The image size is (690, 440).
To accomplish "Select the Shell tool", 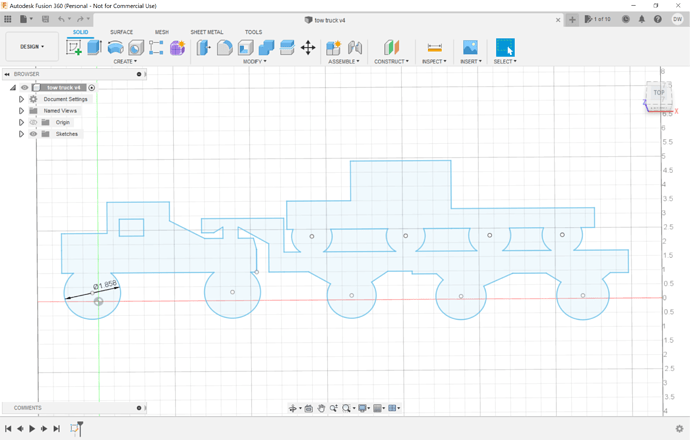I will point(246,48).
